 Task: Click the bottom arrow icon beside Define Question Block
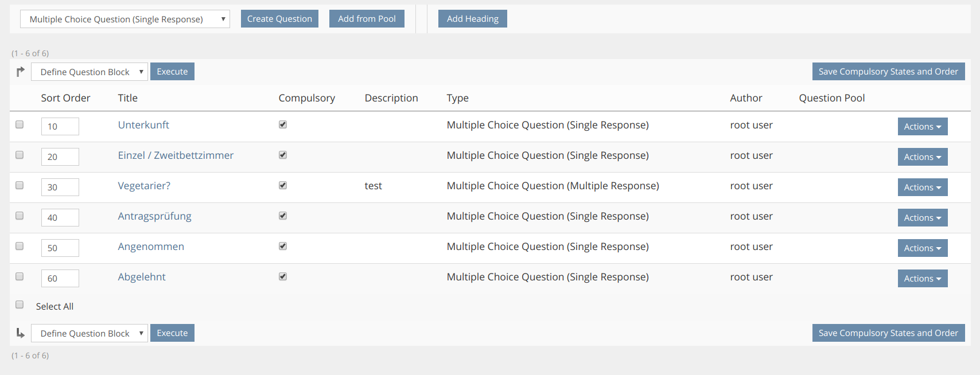(21, 333)
